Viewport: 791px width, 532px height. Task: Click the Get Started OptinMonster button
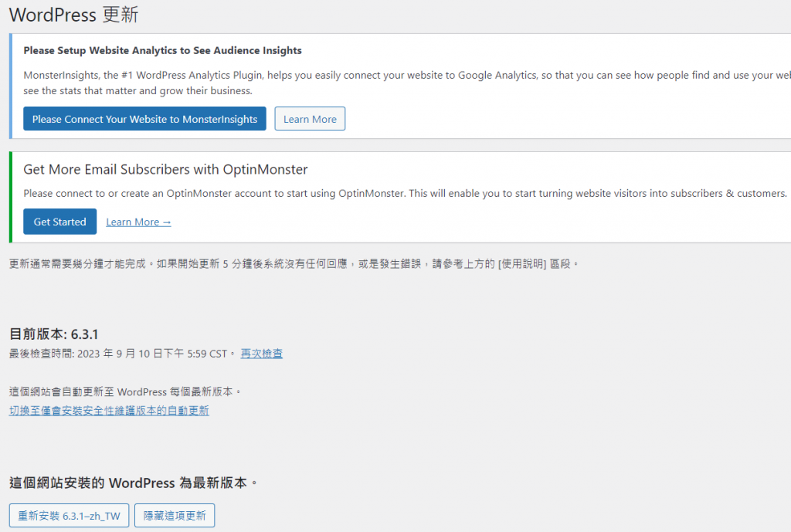[60, 222]
